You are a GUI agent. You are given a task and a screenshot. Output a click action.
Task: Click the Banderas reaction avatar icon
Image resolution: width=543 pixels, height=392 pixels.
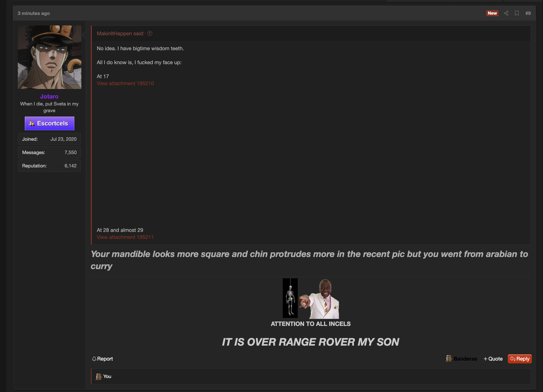click(x=449, y=358)
